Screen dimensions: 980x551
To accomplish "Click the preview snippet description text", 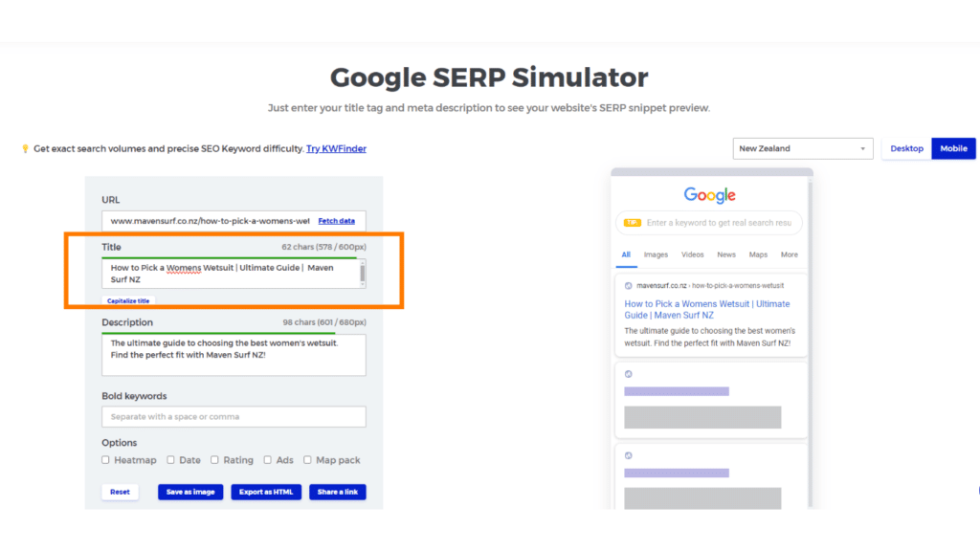I will (709, 337).
